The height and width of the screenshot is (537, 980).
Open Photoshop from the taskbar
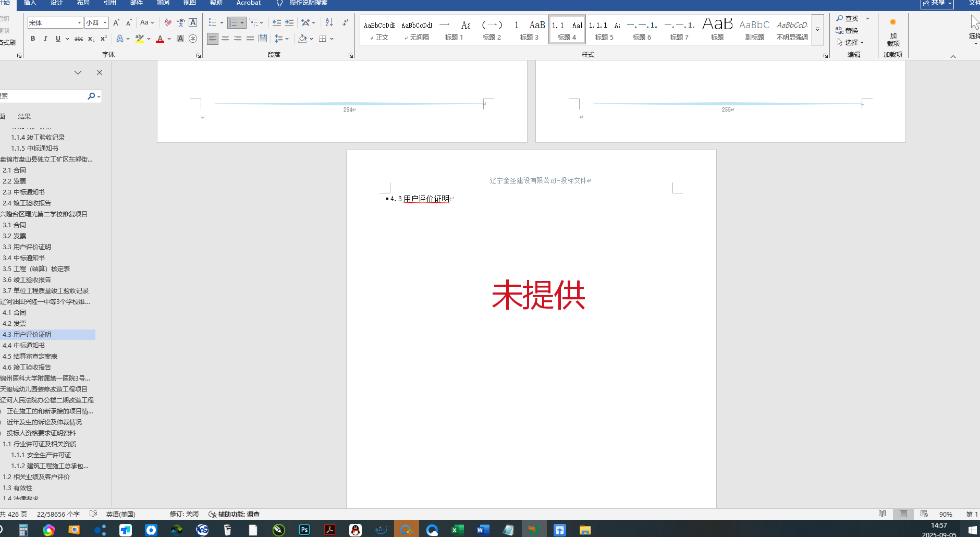coord(304,530)
